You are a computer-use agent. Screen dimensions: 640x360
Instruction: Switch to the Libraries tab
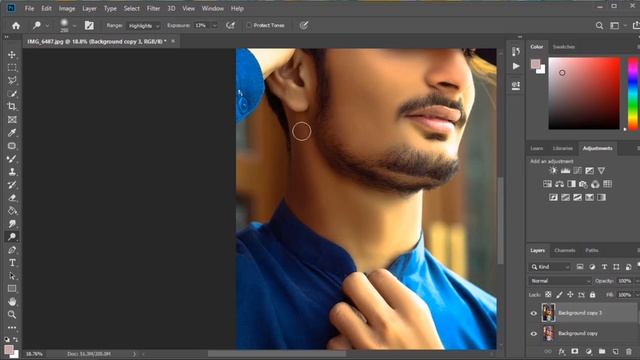tap(563, 149)
